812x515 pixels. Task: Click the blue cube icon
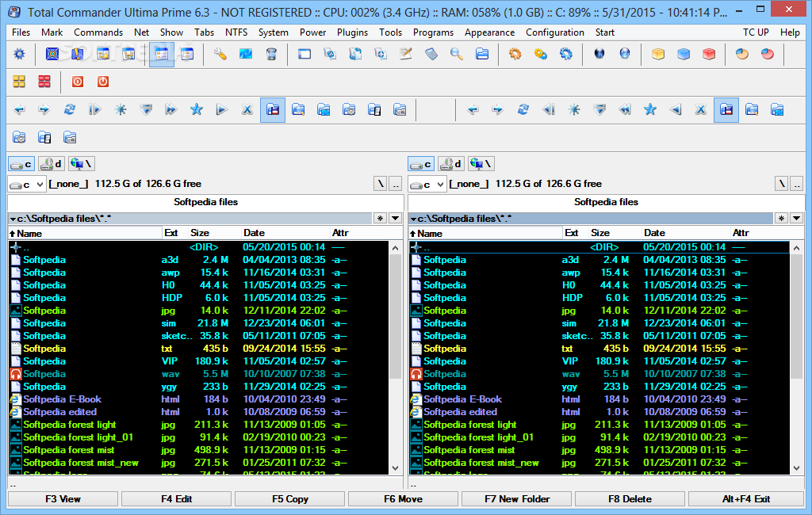684,54
